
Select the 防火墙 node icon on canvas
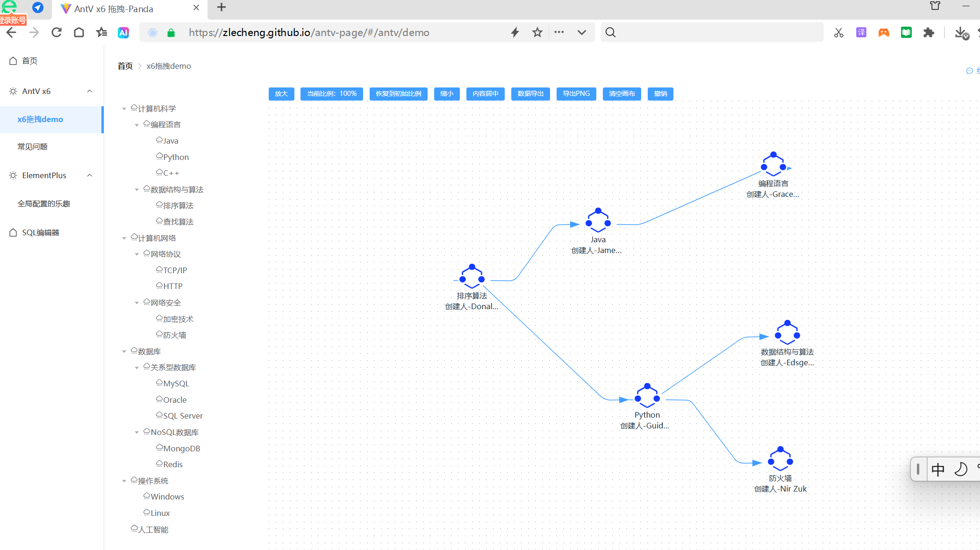click(780, 459)
